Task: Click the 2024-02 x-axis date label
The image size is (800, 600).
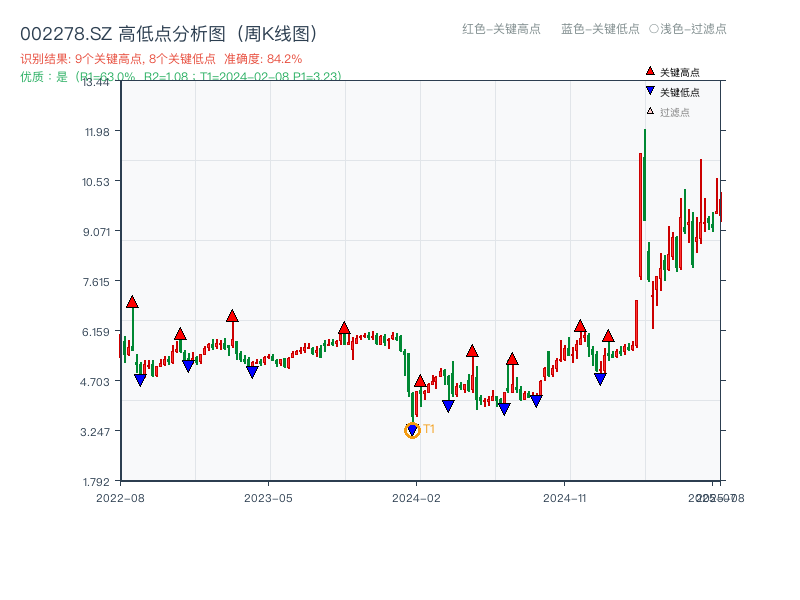Action: tap(417, 497)
